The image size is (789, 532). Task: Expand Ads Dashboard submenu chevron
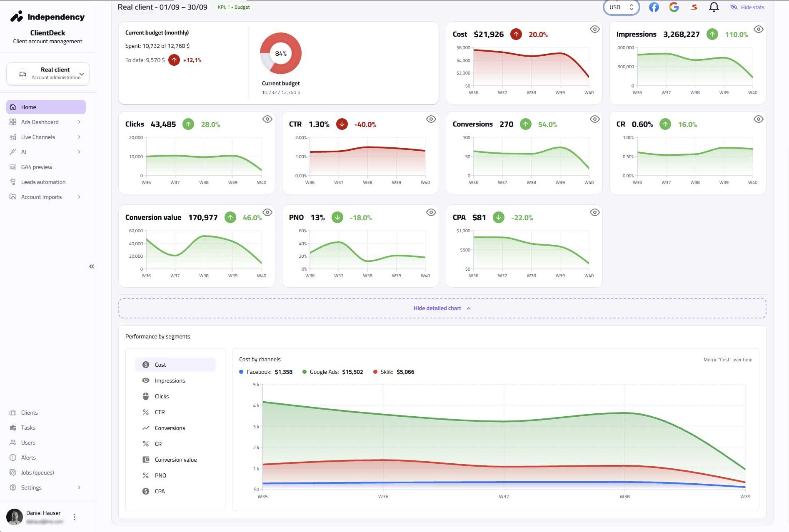tap(79, 122)
